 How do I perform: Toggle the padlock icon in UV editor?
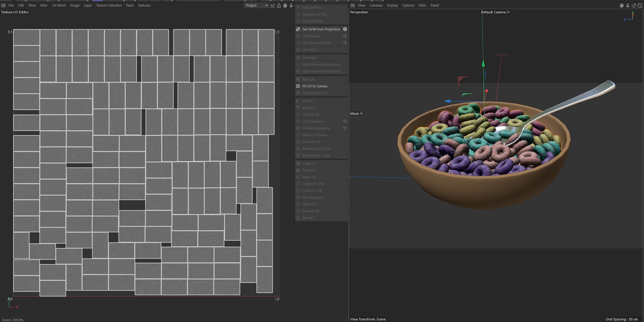279,5
